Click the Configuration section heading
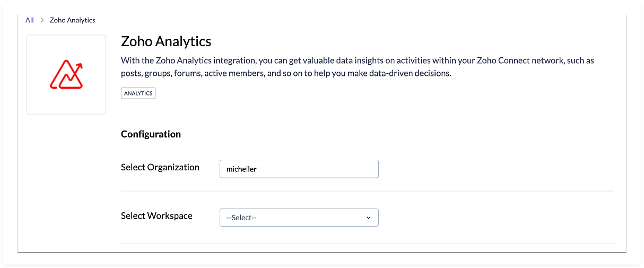 [x=151, y=134]
